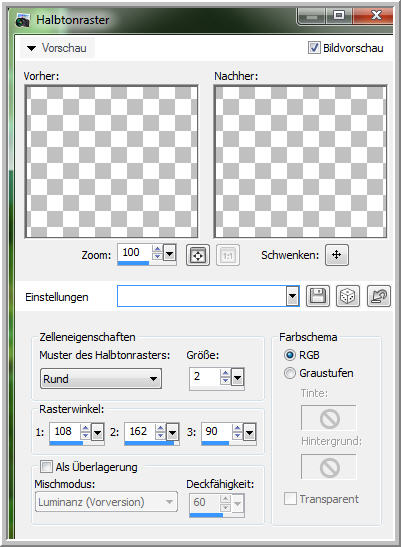The image size is (401, 547).
Task: Select the RGB color scheme option
Action: click(290, 355)
